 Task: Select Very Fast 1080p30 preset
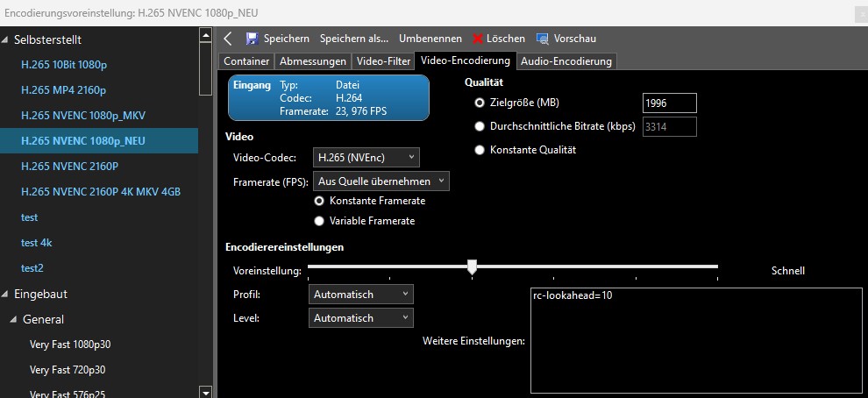click(70, 345)
